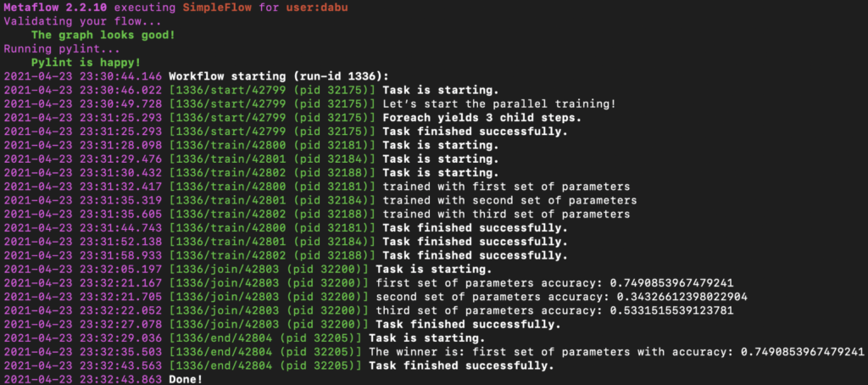Click the 'Metaflow 2.2.10' header text
The height and width of the screenshot is (385, 868).
pyautogui.click(x=56, y=8)
